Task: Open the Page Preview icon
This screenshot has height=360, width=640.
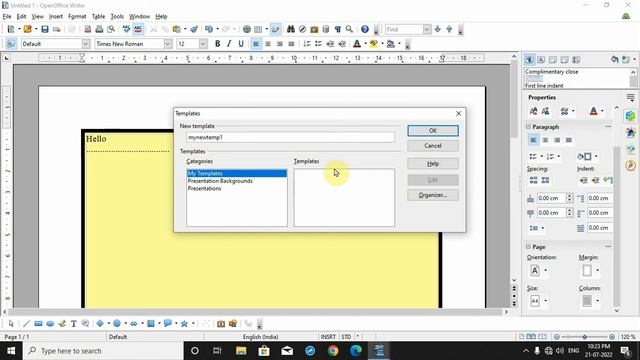Action: (111, 29)
